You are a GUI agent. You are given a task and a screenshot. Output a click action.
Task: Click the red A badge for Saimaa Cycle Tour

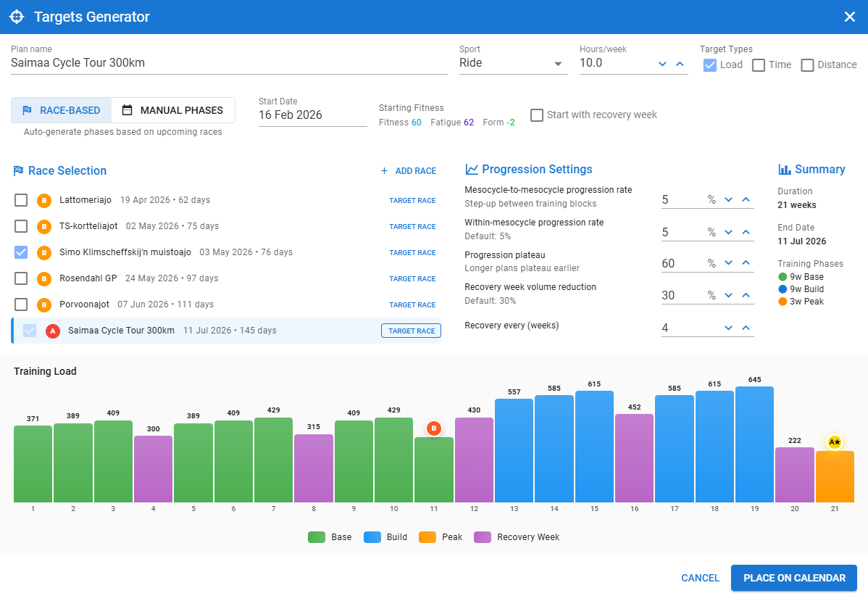[x=52, y=331]
